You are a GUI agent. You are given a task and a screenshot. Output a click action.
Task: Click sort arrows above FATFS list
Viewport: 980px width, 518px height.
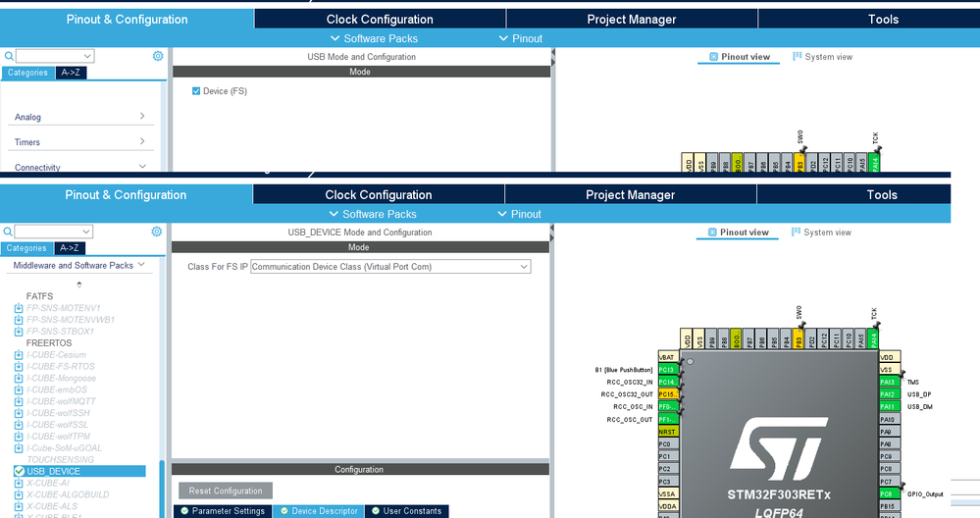point(79,285)
